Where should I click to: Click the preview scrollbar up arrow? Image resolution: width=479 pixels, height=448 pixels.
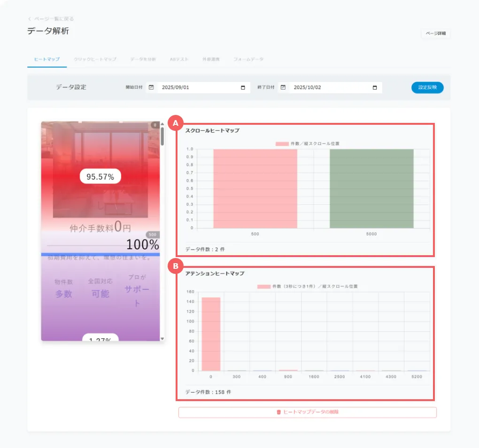coord(162,125)
